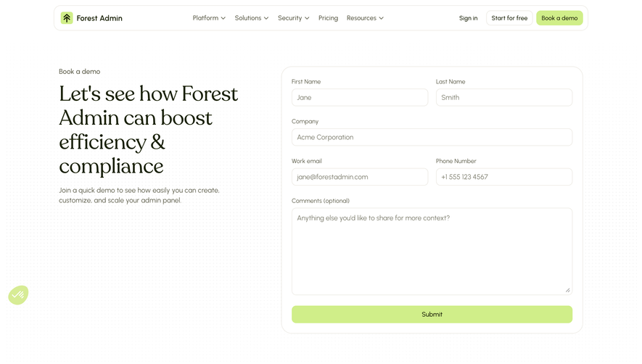
Task: Click the 'Comments (optional)' label
Action: point(321,201)
